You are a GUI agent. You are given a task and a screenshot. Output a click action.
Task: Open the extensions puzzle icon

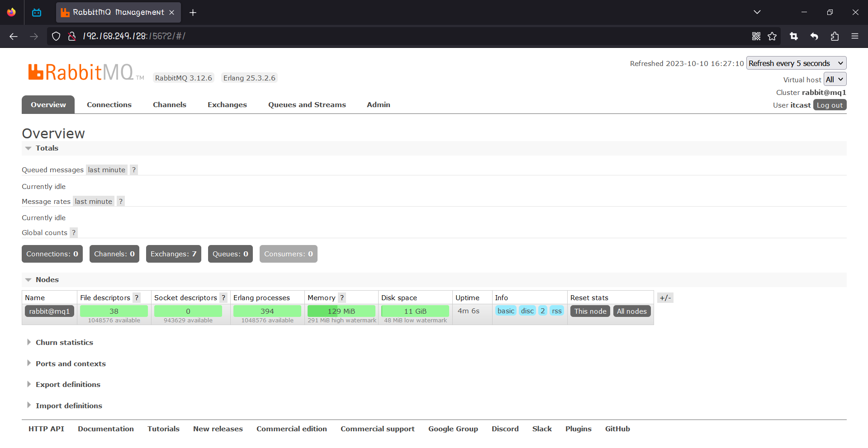tap(835, 36)
